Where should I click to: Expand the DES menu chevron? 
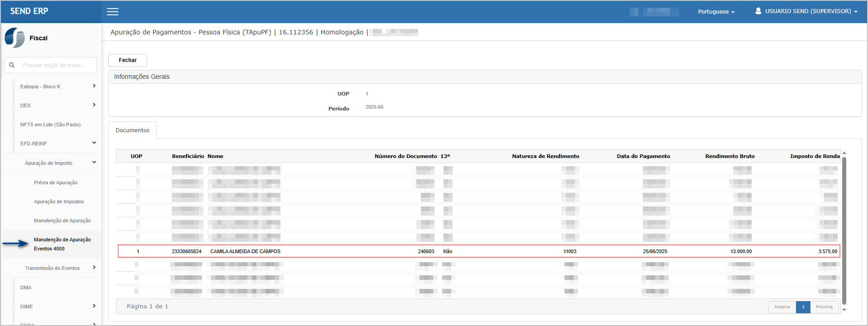coord(94,105)
